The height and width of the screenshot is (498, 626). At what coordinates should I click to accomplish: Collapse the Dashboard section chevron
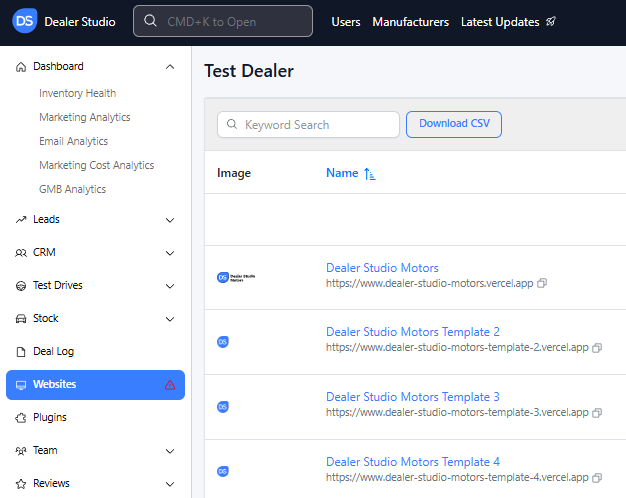170,67
